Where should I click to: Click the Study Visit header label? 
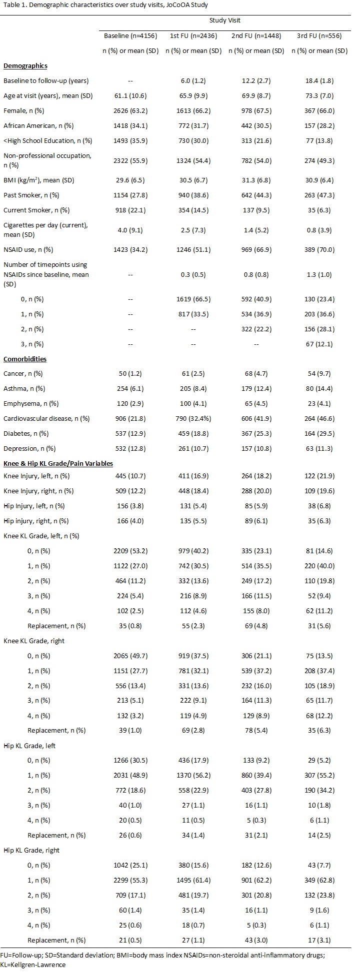(x=225, y=21)
